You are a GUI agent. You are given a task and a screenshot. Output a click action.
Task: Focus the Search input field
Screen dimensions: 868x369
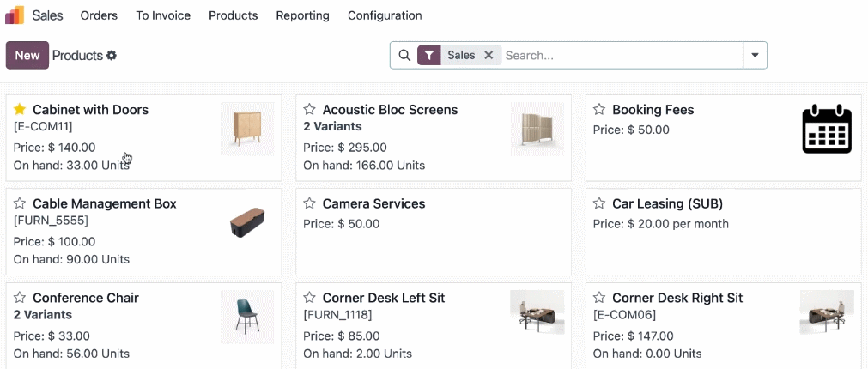(x=618, y=56)
